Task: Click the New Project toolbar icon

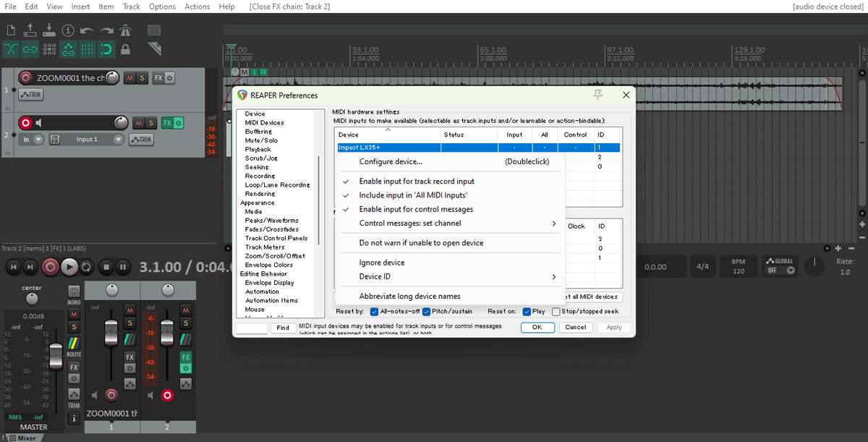Action: (11, 30)
